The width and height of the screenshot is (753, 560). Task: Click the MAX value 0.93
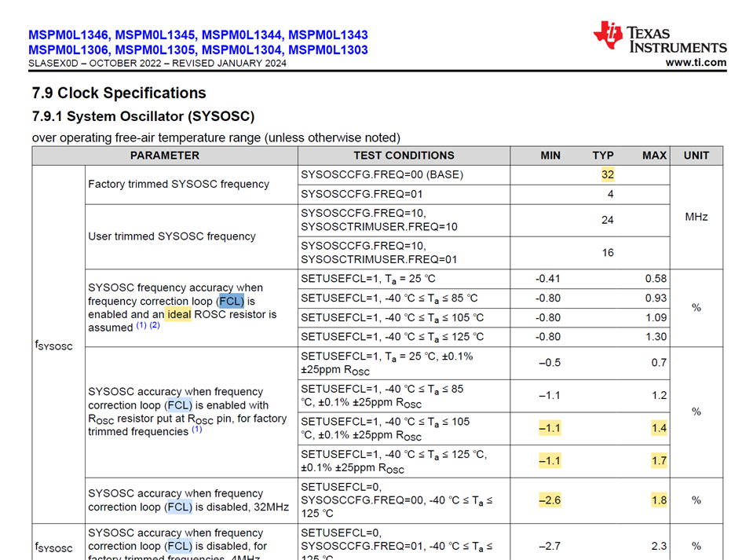(x=656, y=298)
